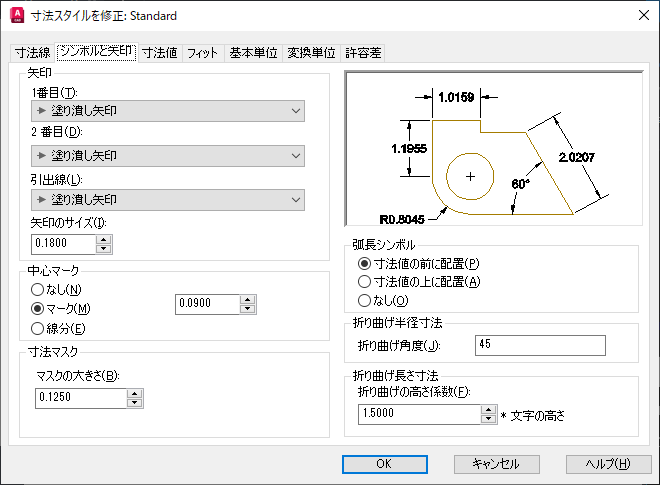This screenshot has width=660, height=485.
Task: Go to the 変換単位 tab
Action: [311, 53]
